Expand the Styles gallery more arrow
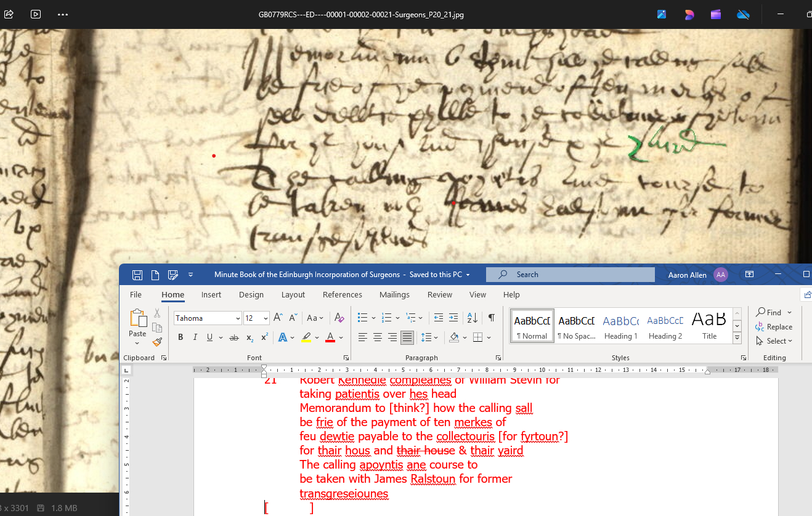 pos(737,338)
